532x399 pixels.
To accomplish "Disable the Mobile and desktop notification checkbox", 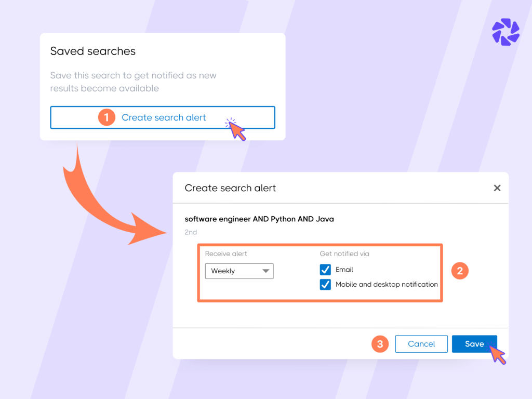I will click(325, 284).
